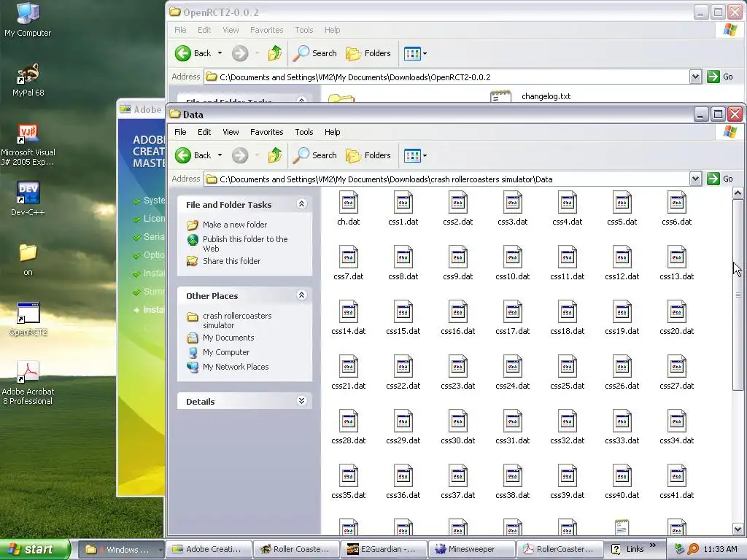Click the Dev-C++ desktop shortcut

(28, 199)
